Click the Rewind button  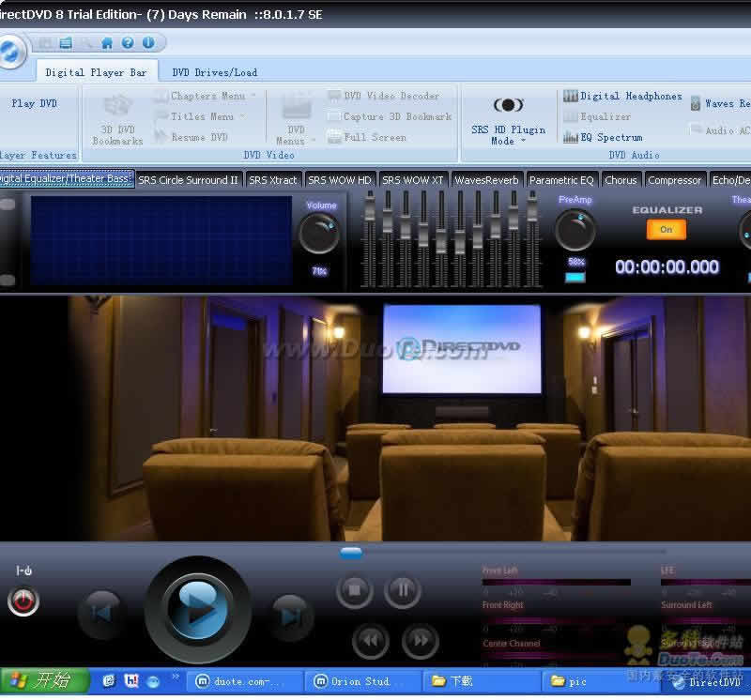tap(371, 641)
